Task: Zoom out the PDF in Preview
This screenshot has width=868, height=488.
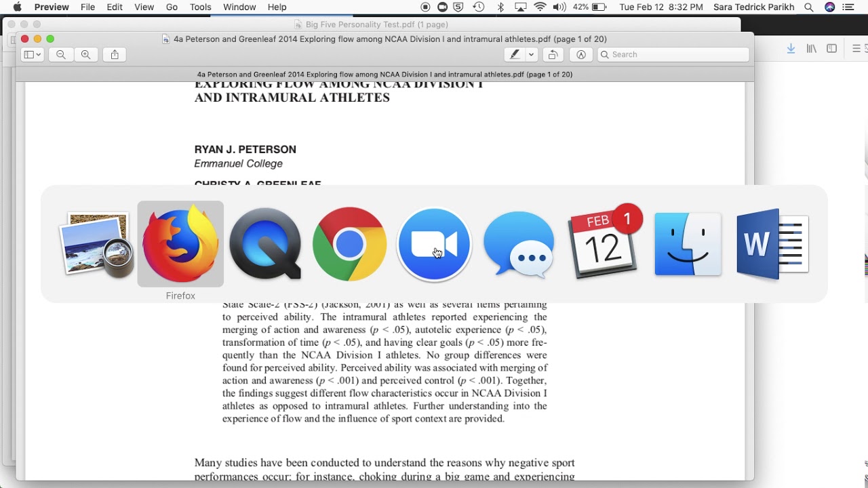Action: 61,55
